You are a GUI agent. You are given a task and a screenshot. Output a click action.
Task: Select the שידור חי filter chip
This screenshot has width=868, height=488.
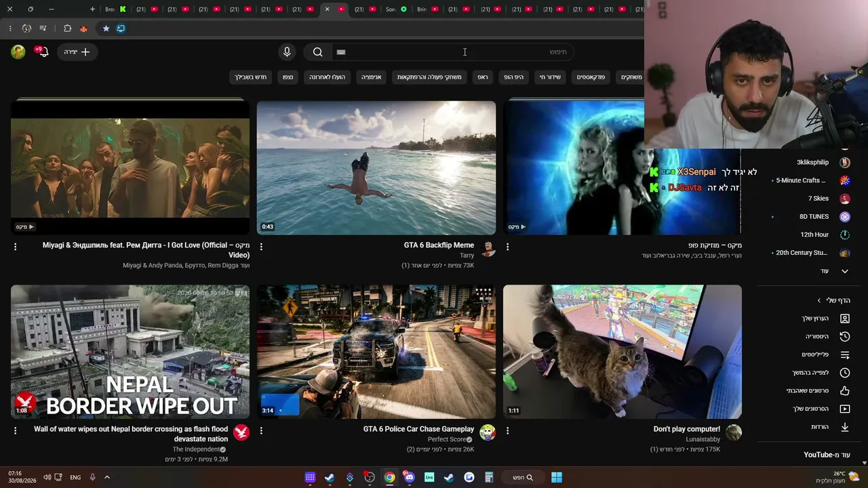(550, 77)
